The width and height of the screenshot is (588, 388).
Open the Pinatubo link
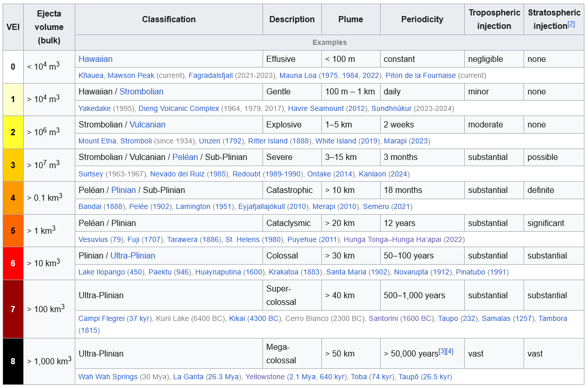click(470, 272)
